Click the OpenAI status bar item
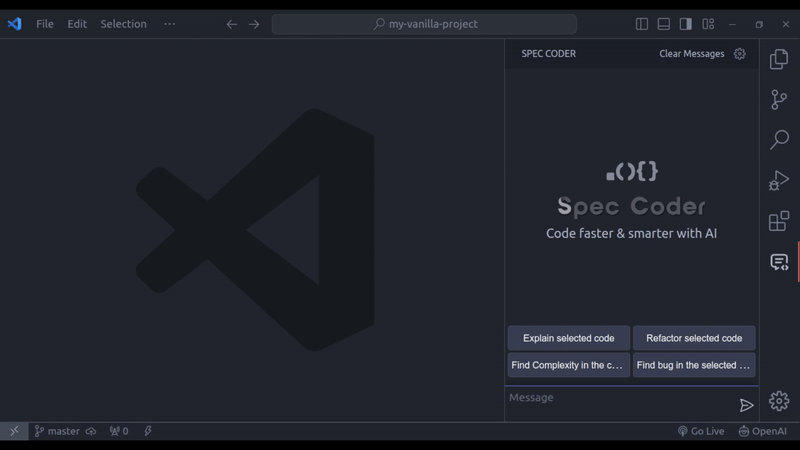800x450 pixels. coord(763,431)
